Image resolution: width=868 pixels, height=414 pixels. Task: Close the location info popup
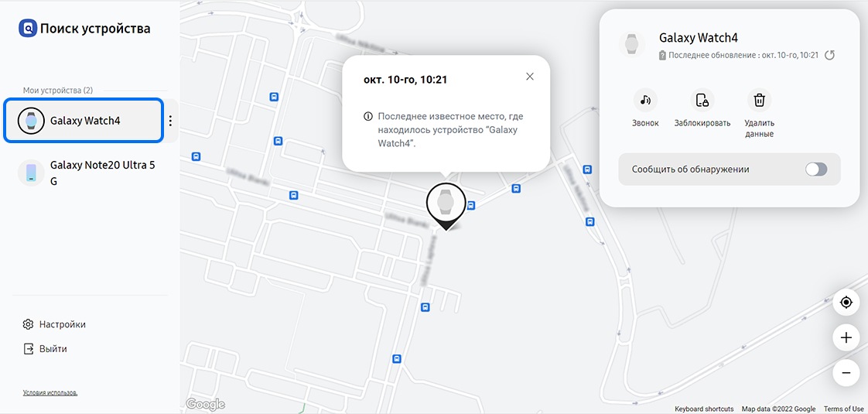tap(530, 77)
